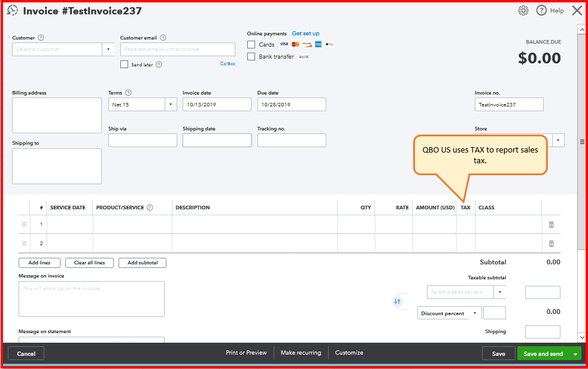Open the Save and send arrow menu
Image resolution: width=588 pixels, height=369 pixels.
575,354
